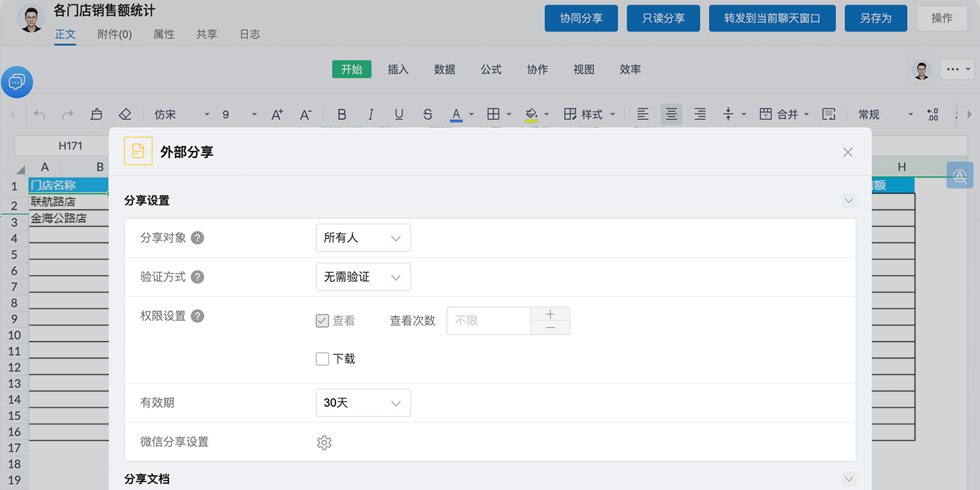Open the 验证方式 dropdown showing 无需验证
Image resolution: width=980 pixels, height=490 pixels.
362,277
